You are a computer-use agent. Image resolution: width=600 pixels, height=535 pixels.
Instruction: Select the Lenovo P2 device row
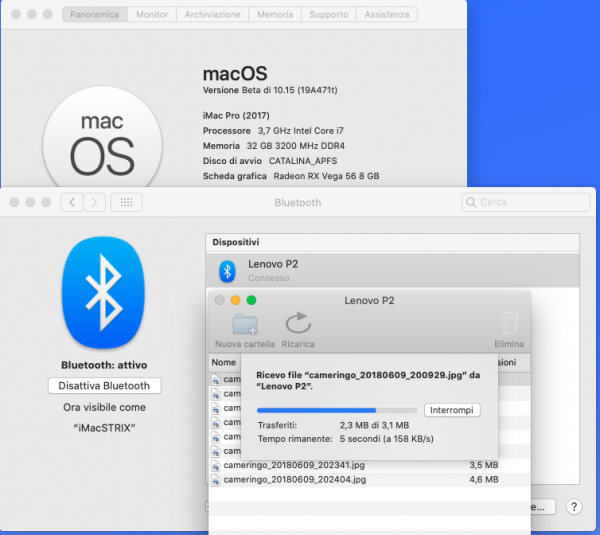(392, 270)
